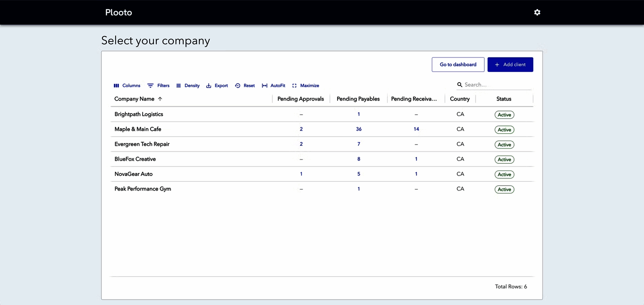Reset the table using Reset icon

pyautogui.click(x=238, y=85)
